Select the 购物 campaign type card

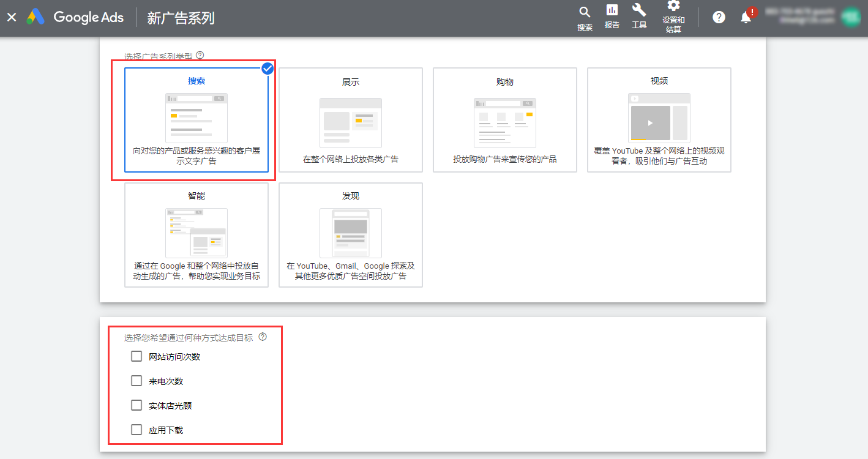(505, 120)
